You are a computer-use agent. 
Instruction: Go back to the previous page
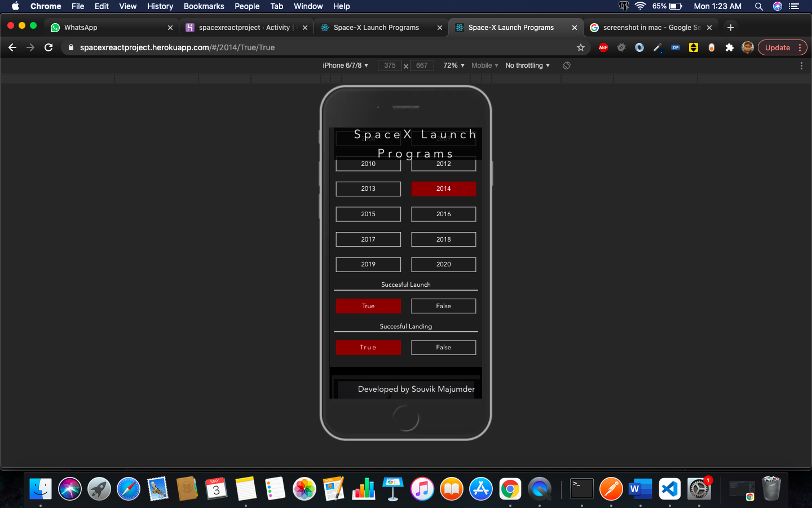click(12, 47)
